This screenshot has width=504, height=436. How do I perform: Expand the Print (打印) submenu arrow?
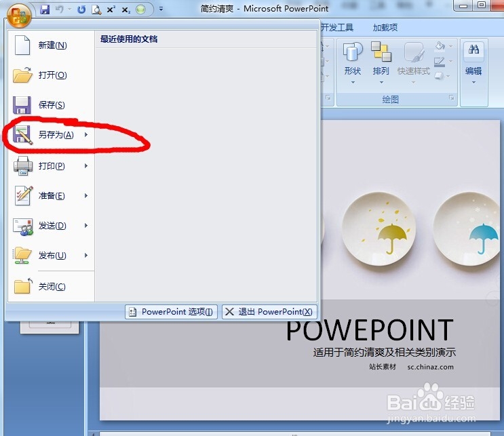pyautogui.click(x=86, y=166)
